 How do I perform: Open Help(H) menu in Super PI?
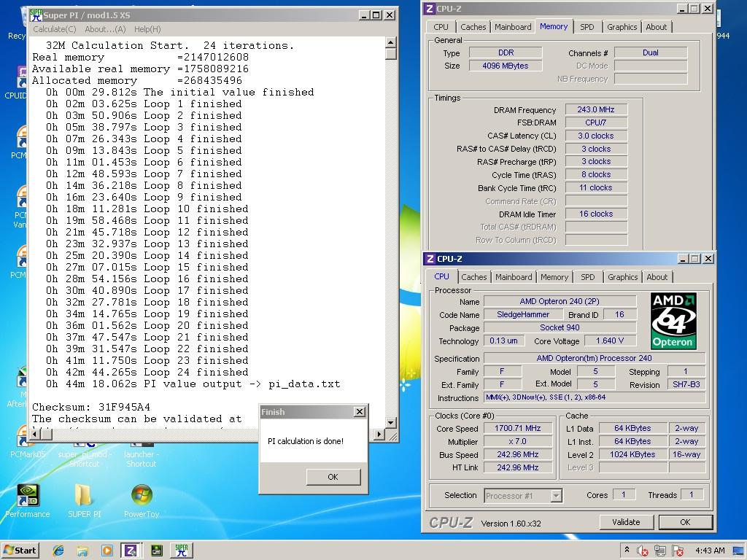(147, 29)
